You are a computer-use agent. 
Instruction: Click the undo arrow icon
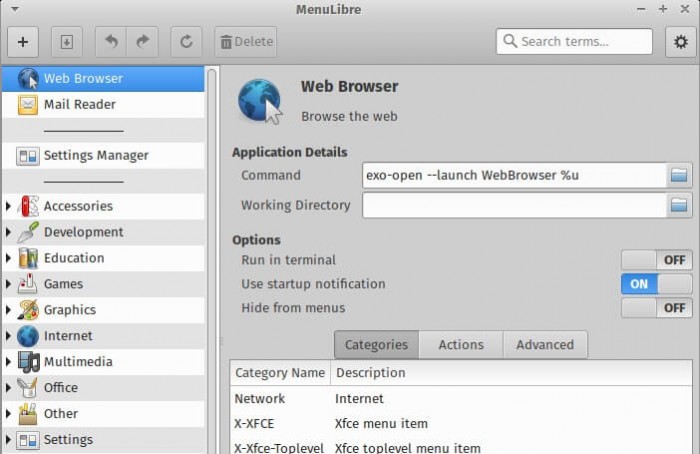(x=111, y=42)
